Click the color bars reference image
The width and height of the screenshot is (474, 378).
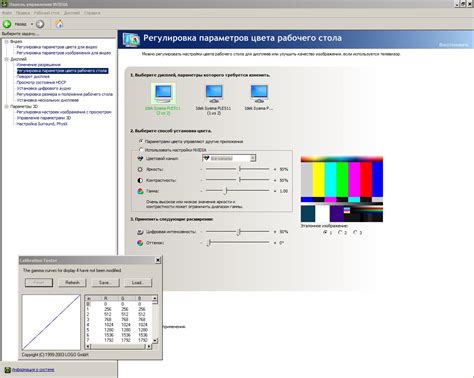coord(342,189)
